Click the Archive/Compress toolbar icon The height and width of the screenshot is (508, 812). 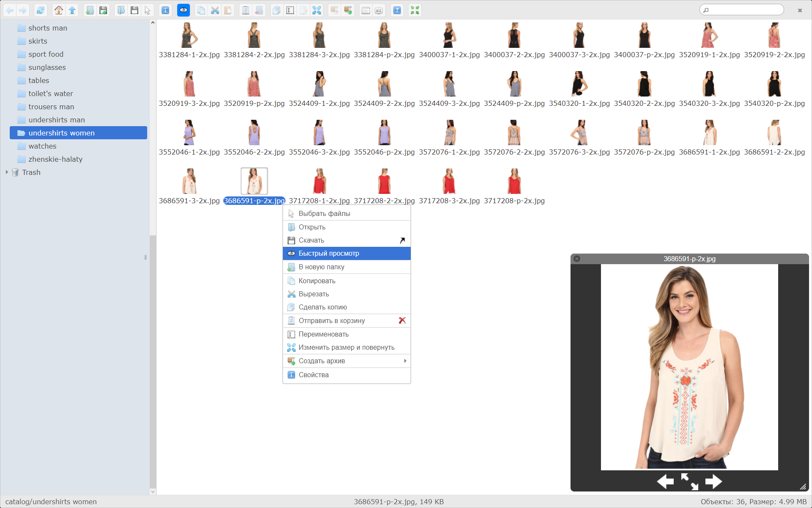pyautogui.click(x=348, y=10)
